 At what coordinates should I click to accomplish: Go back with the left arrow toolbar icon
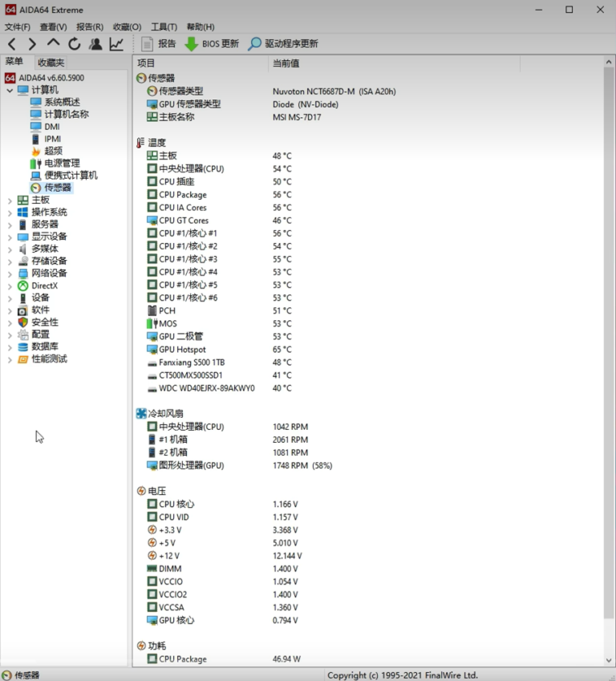click(12, 44)
